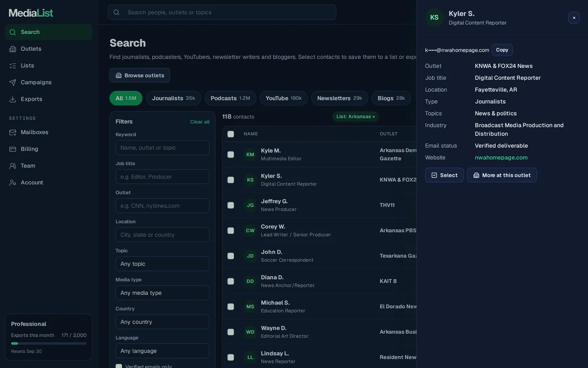Click the Search magnifier icon in sidebar
588x368 pixels.
pos(13,32)
